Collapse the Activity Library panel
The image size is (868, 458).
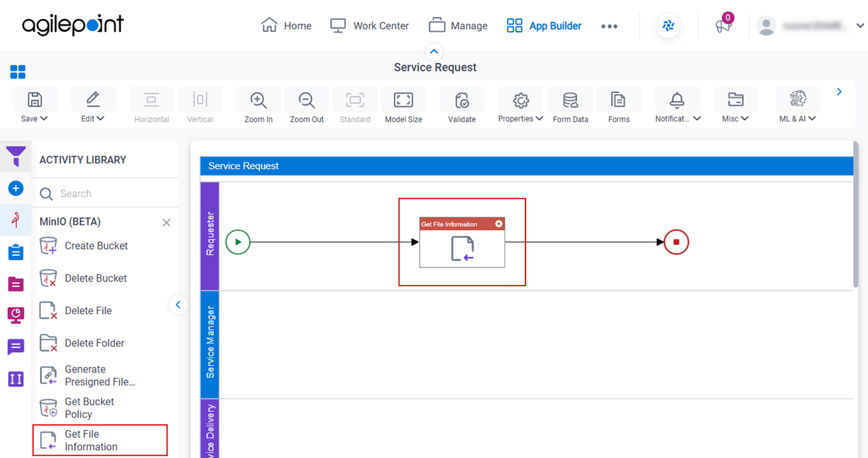178,305
